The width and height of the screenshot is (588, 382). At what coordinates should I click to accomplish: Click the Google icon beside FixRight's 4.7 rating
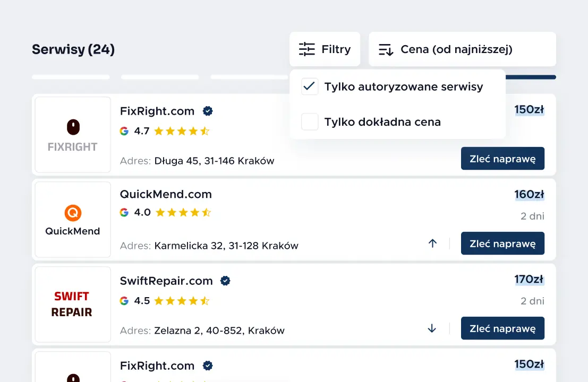click(124, 131)
